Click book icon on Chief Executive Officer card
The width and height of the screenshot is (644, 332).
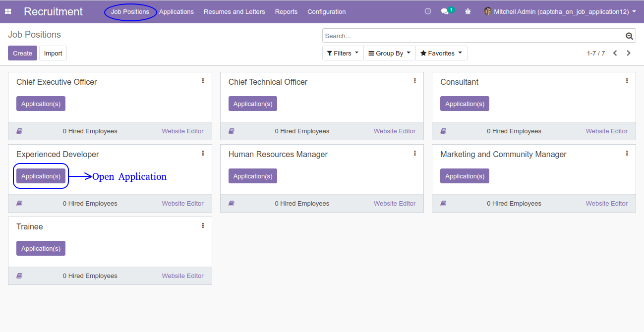pos(19,131)
